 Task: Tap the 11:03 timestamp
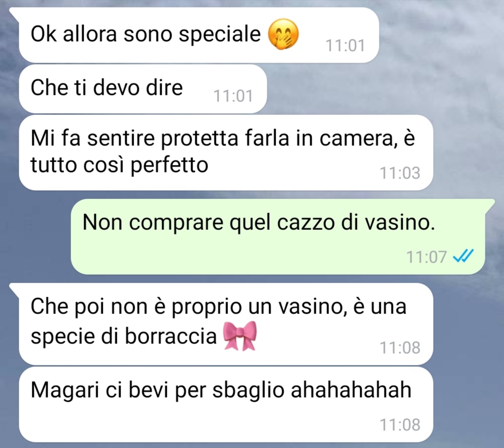tap(400, 173)
